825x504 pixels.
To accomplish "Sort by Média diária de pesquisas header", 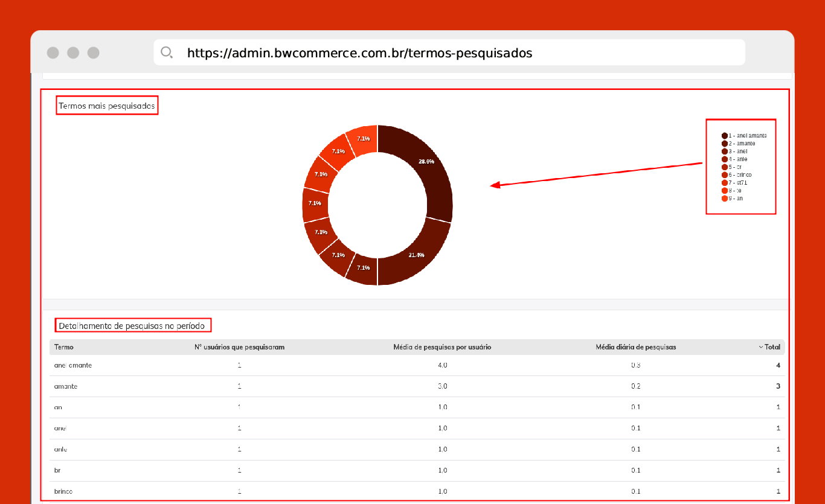I will [636, 347].
